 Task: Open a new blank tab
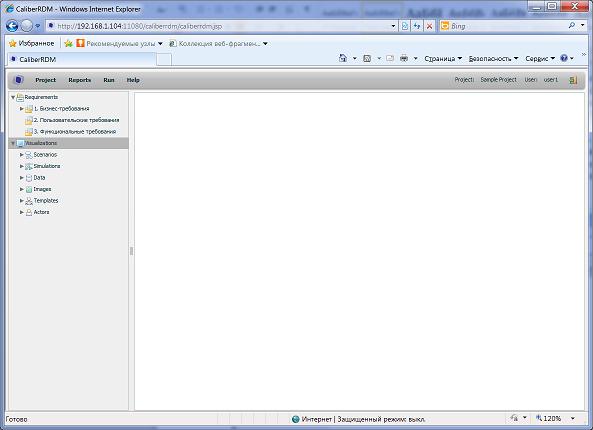click(x=164, y=60)
